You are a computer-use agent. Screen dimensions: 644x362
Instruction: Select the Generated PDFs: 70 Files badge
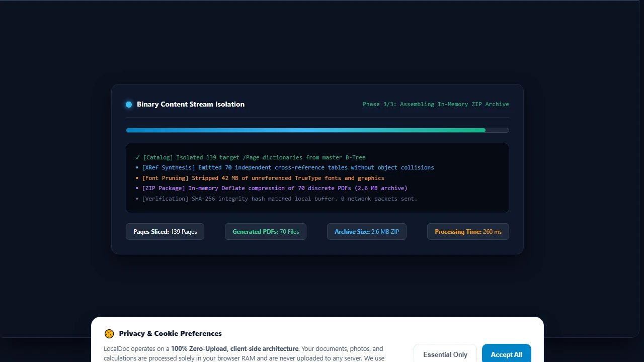[266, 232]
